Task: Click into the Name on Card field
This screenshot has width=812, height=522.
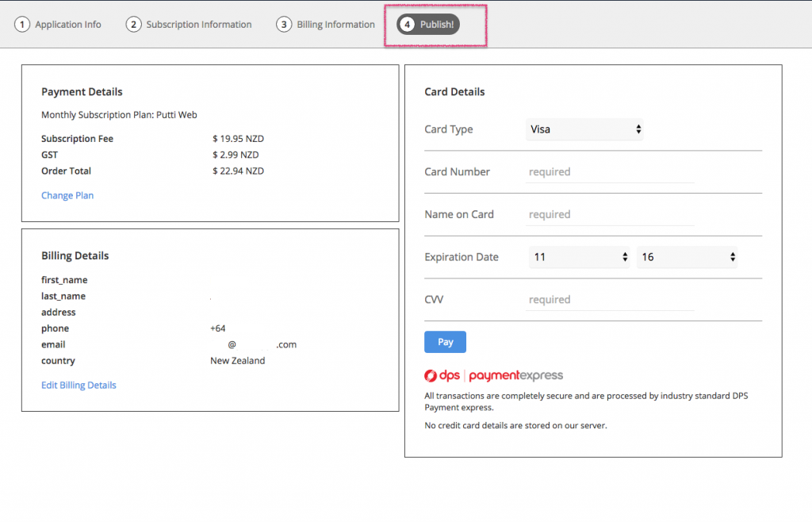Action: coord(609,215)
